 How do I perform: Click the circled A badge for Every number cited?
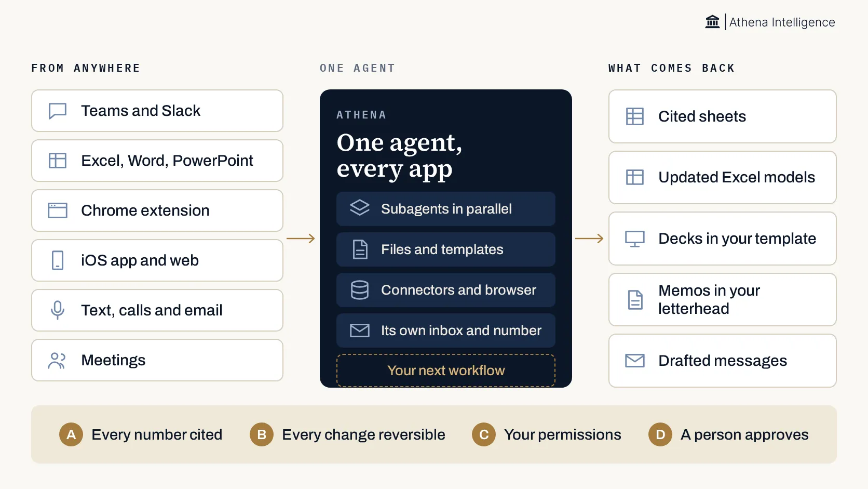coord(71,434)
